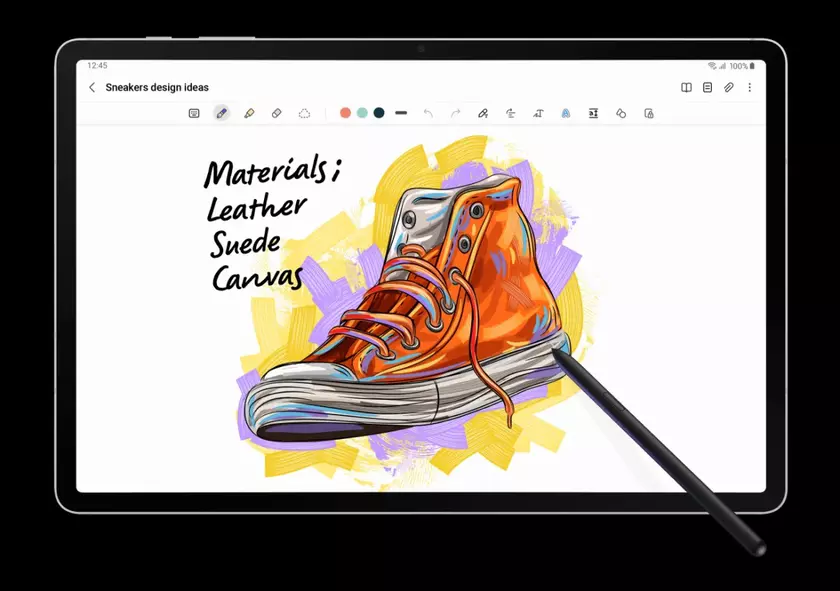Click the pen style 'A' icon
This screenshot has width=840, height=591.
[565, 113]
